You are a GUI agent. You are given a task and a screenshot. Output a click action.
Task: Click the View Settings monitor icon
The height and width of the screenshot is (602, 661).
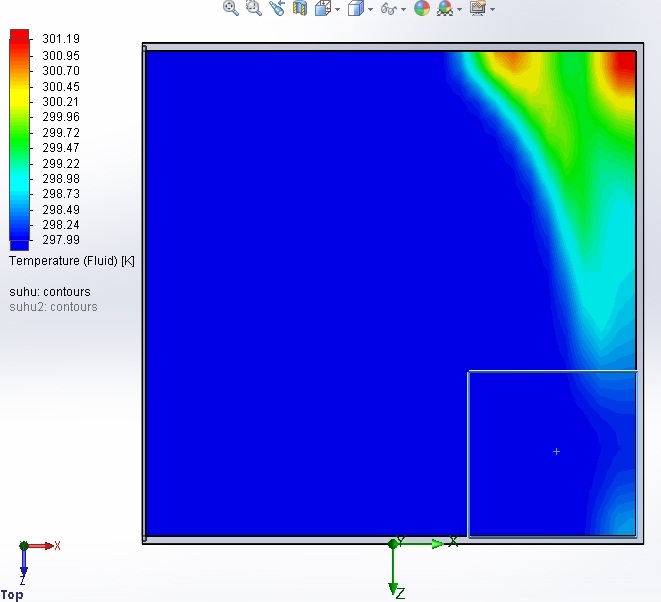point(478,8)
